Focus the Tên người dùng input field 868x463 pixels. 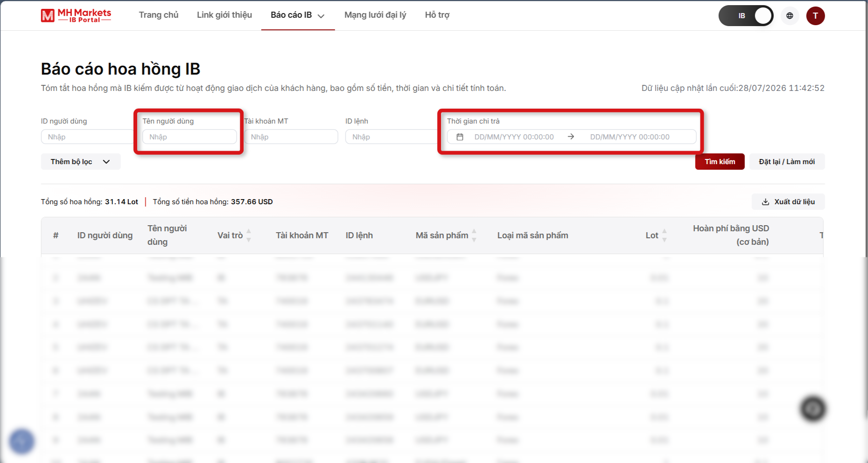189,137
